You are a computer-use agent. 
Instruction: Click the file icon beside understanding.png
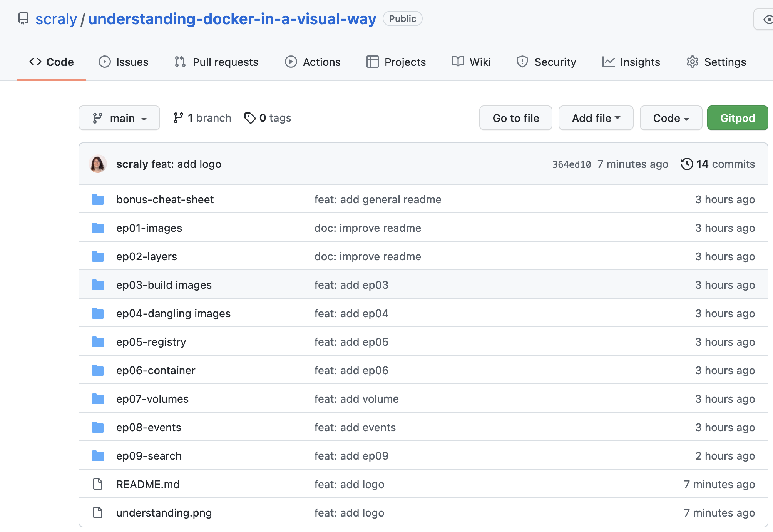pos(97,512)
